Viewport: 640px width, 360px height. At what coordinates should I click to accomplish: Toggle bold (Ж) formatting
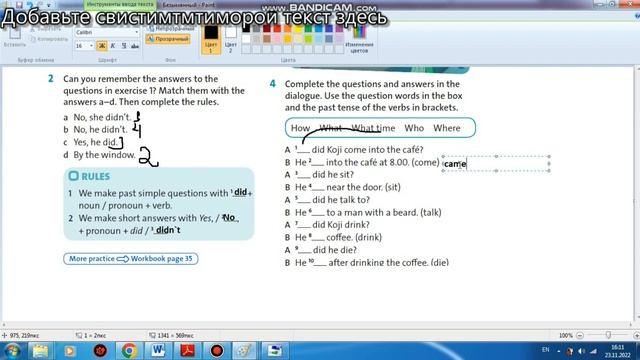[102, 46]
